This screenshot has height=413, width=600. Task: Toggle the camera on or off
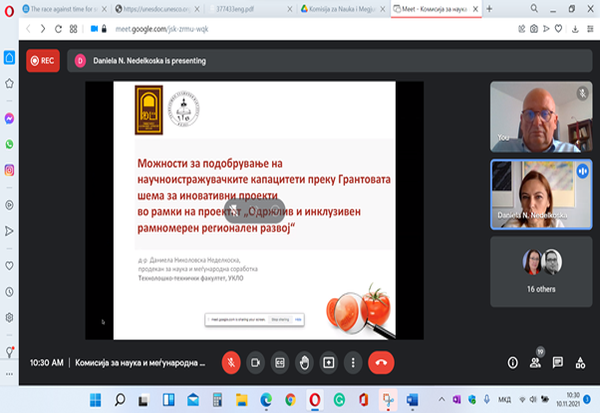(256, 361)
